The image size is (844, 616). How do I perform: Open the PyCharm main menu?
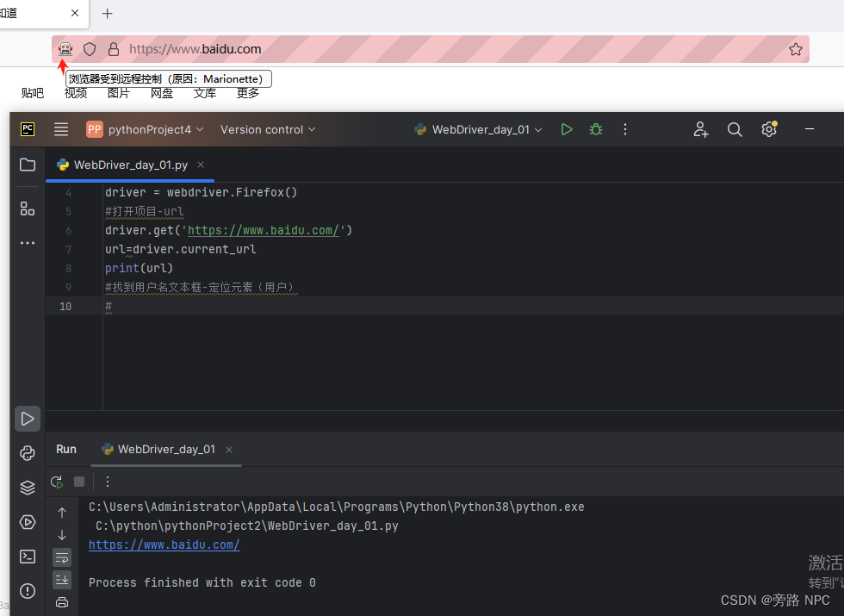pyautogui.click(x=60, y=129)
